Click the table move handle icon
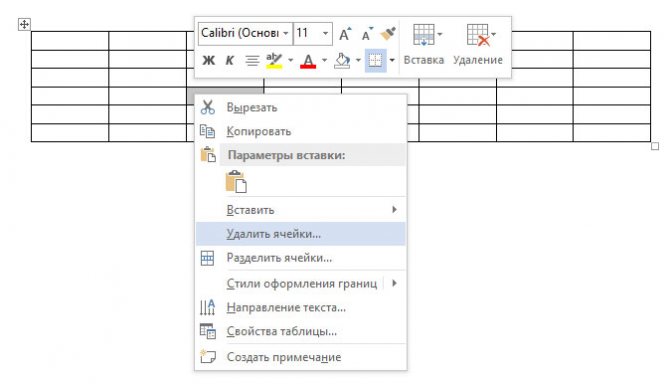This screenshot has height=384, width=671. coord(24,24)
